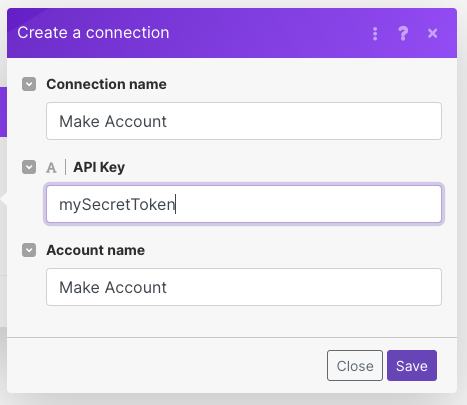
Task: Focus the Connection name input field
Action: coord(244,121)
